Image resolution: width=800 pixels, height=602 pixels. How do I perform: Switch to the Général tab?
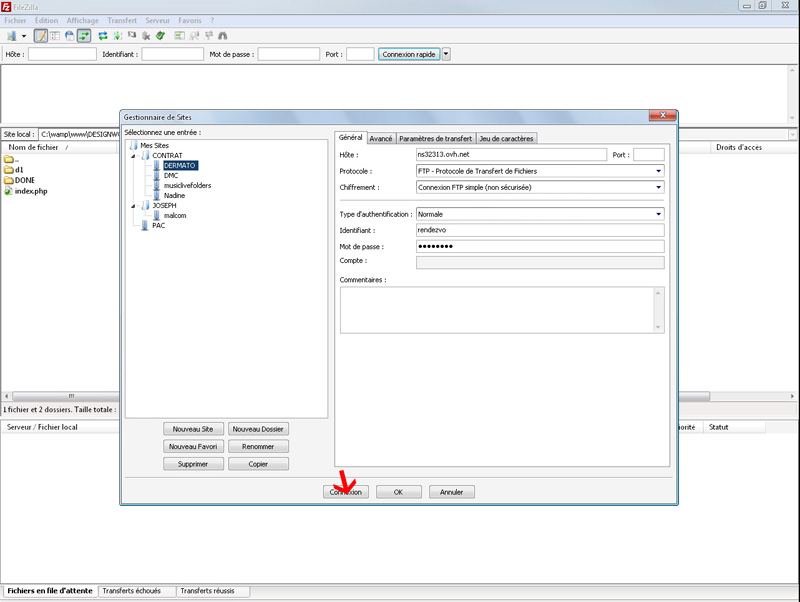click(351, 138)
